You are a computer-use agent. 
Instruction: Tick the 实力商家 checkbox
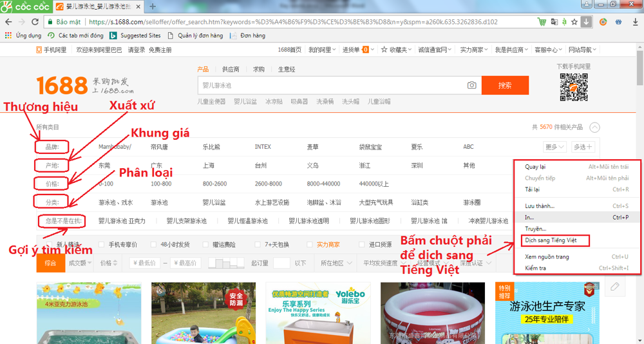point(310,245)
